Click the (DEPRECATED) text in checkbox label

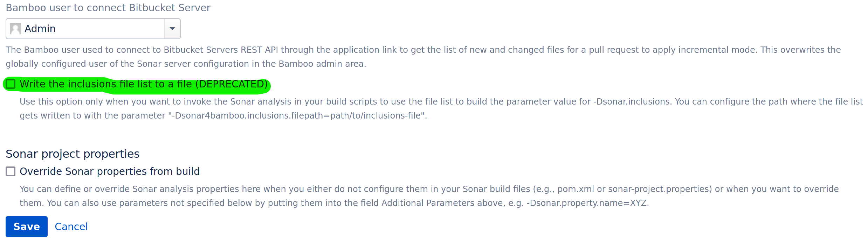(231, 84)
